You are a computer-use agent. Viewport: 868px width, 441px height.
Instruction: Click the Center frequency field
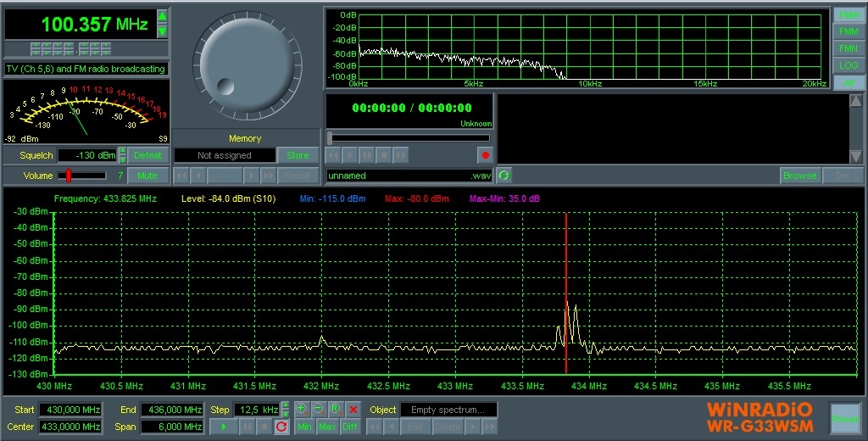pos(70,427)
